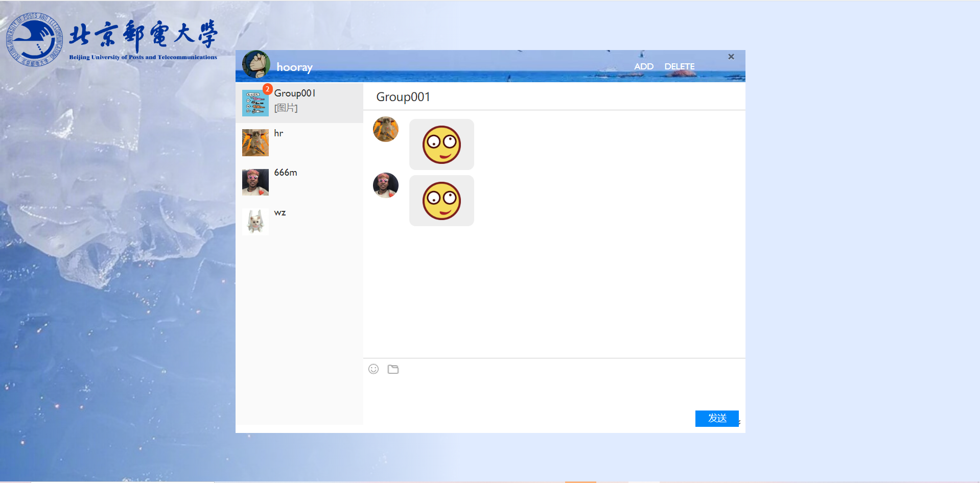Image resolution: width=980 pixels, height=483 pixels.
Task: Click the Group001 group avatar icon
Action: 255,103
